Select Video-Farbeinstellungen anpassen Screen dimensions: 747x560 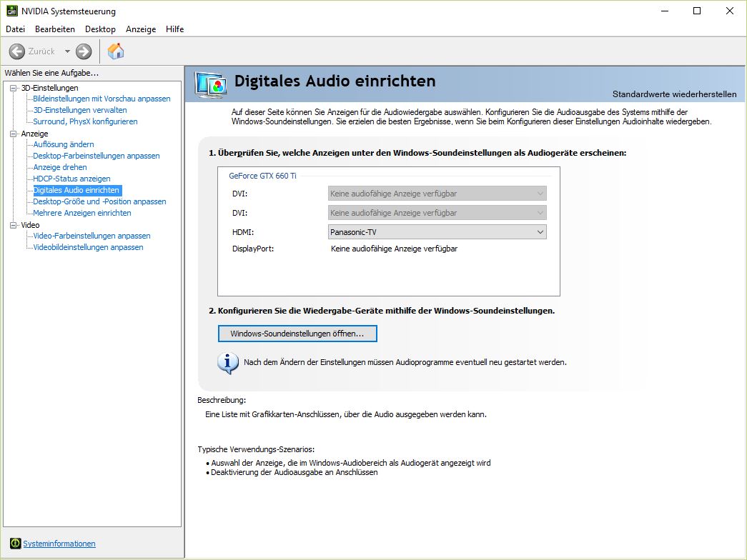tap(91, 236)
